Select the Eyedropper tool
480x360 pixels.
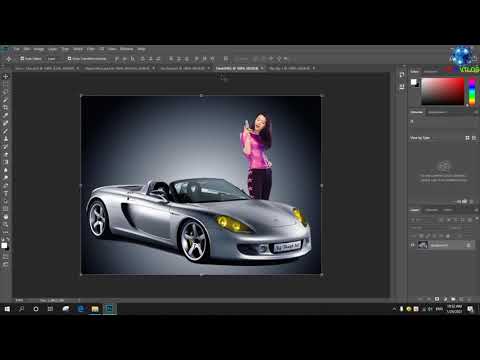point(5,115)
